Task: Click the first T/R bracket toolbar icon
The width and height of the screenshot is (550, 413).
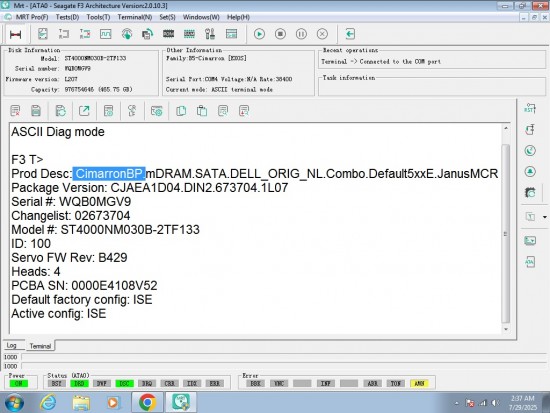Action: click(64, 34)
